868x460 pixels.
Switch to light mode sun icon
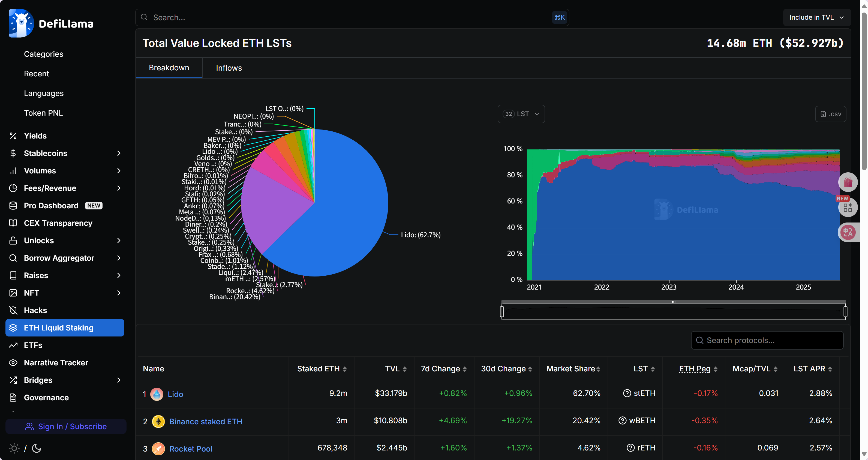point(14,448)
